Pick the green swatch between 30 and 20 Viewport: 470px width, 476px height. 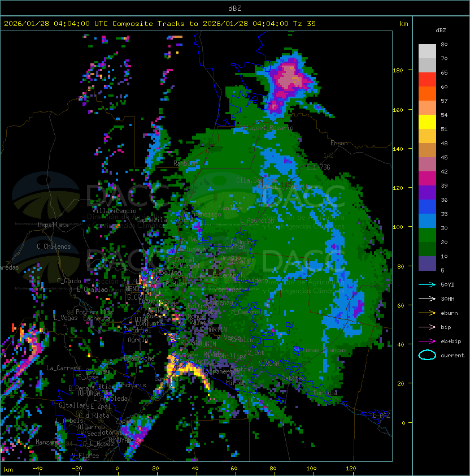427,235
